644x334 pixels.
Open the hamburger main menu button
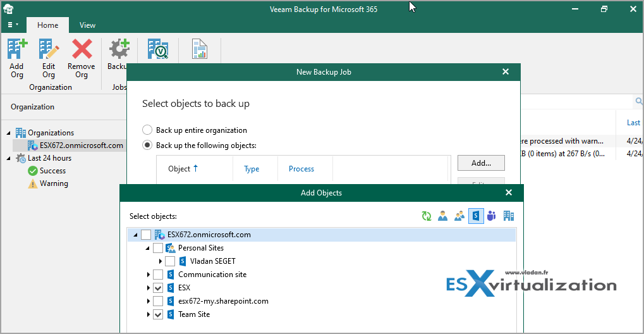[13, 25]
